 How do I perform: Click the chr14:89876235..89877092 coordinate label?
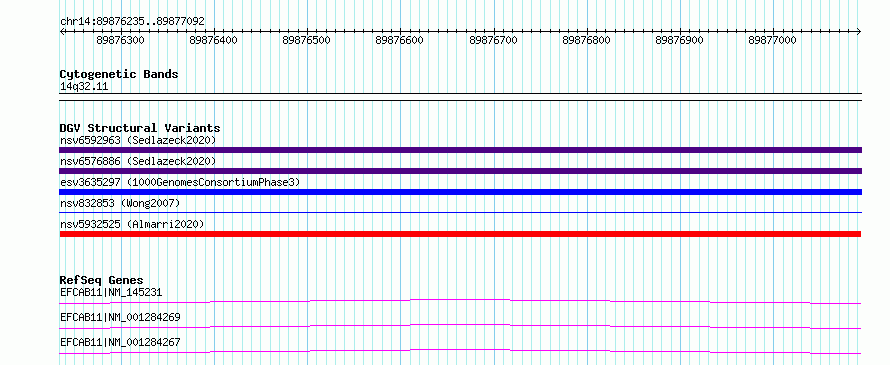(132, 21)
